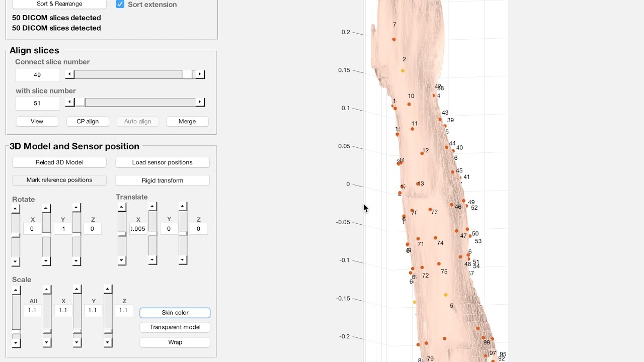644x362 pixels.
Task: Toggle the Sort extension checkbox
Action: coord(120,5)
